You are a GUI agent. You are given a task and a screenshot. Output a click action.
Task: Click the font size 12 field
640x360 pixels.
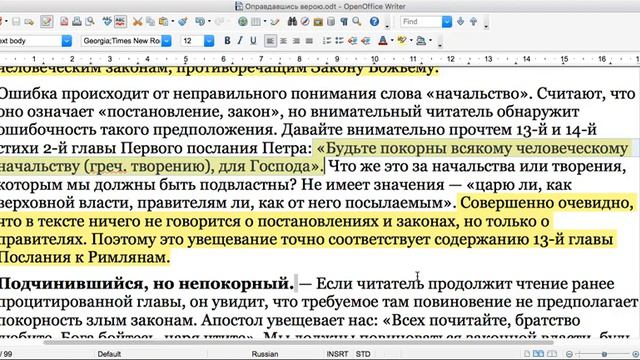pos(192,41)
